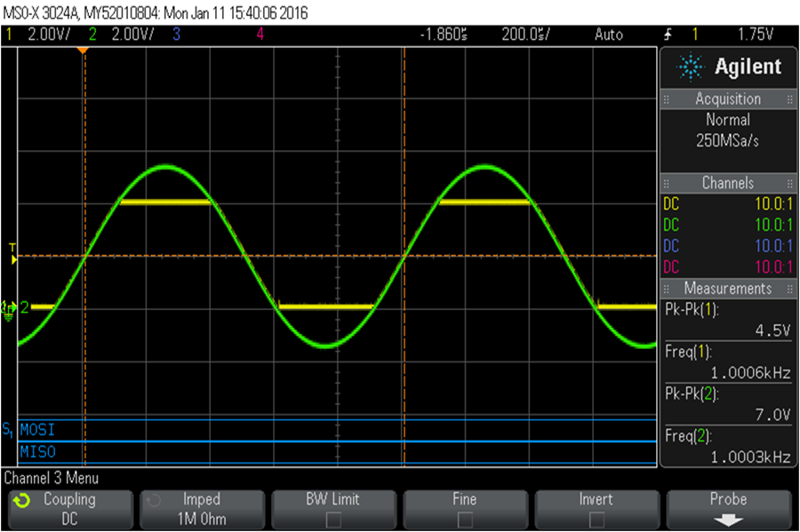Click the S1 serial bus label icon
Screen dimensions: 800x532
tap(8, 429)
